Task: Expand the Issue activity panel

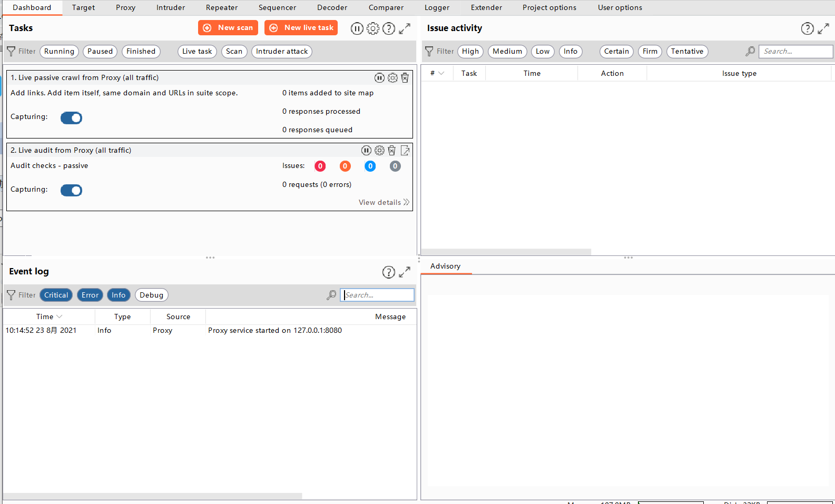Action: [x=823, y=28]
